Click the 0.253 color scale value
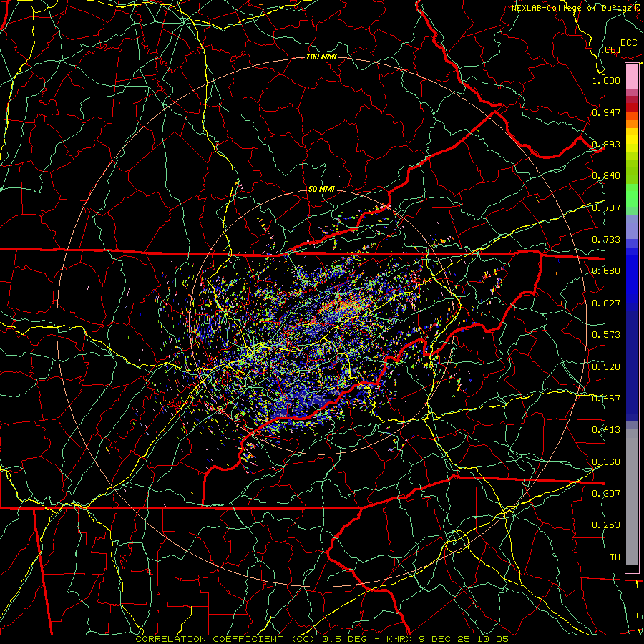The width and height of the screenshot is (644, 644). (x=606, y=525)
